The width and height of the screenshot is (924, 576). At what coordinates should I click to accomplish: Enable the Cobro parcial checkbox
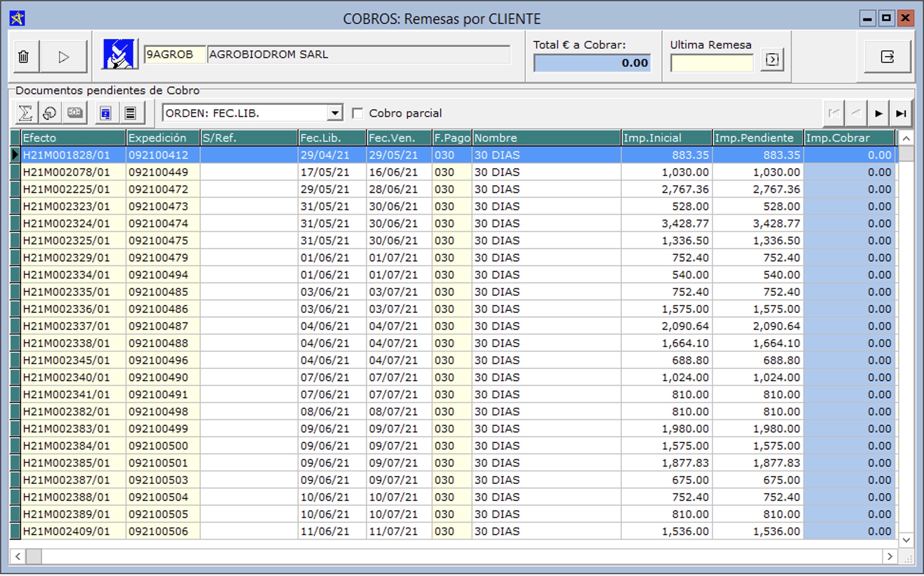(x=357, y=113)
